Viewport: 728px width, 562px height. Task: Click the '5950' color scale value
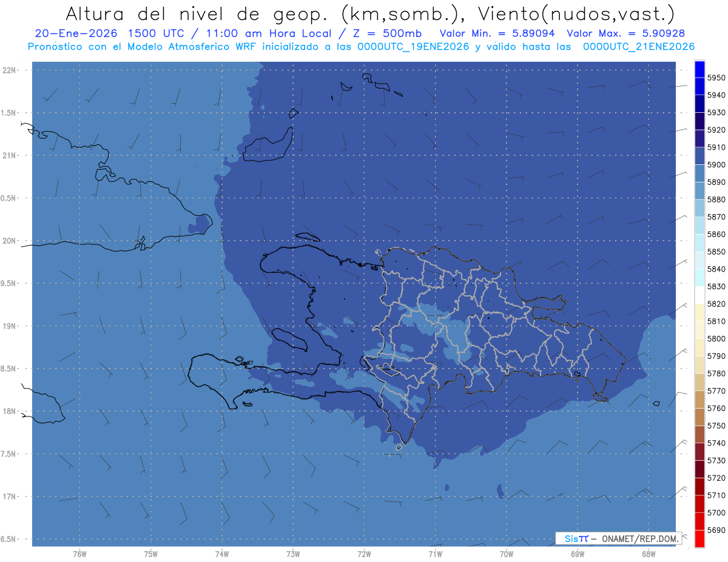(x=716, y=78)
